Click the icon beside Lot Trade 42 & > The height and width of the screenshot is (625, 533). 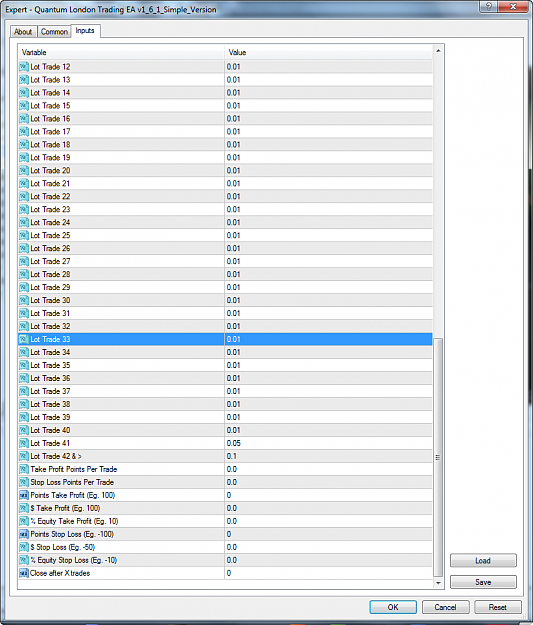point(24,456)
